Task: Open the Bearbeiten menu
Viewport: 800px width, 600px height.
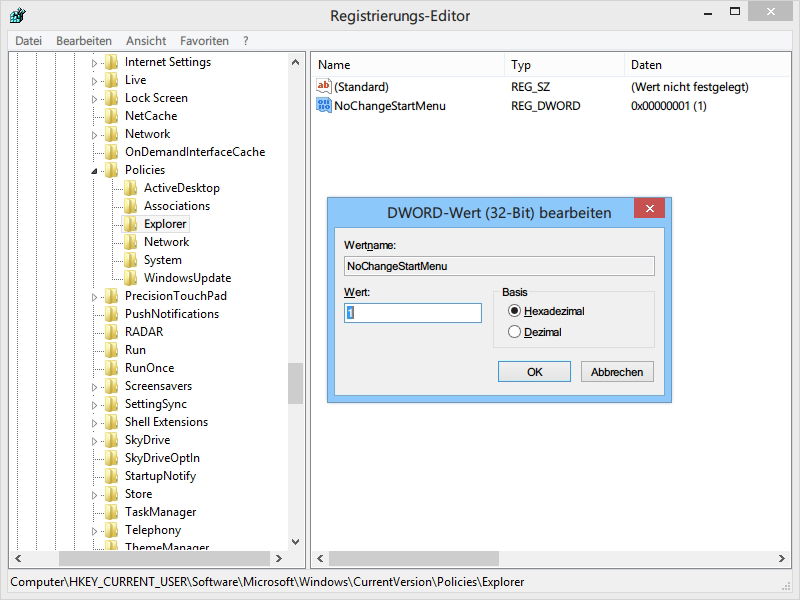Action: pos(84,41)
